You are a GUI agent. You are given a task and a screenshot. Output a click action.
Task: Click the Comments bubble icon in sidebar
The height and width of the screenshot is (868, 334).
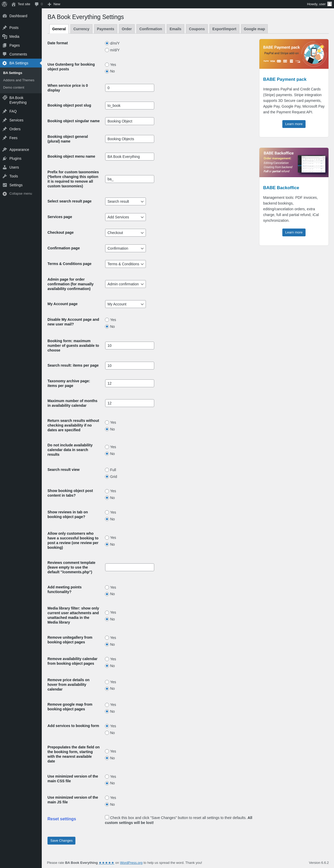5,54
